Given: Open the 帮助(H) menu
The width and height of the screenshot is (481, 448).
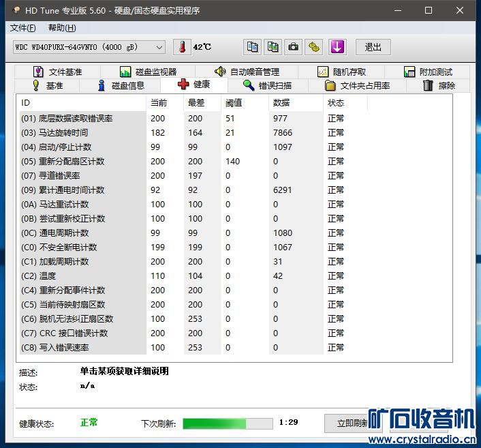Looking at the screenshot, I should (x=62, y=28).
